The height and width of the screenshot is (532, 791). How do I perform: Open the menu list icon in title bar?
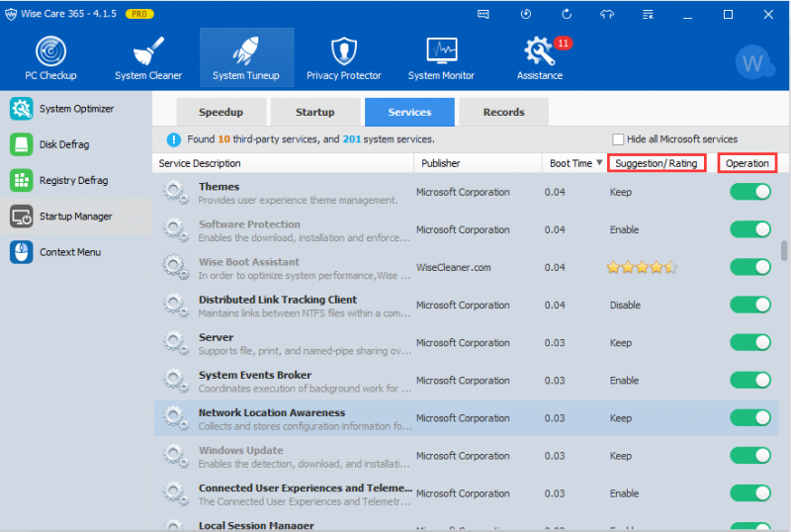point(648,14)
